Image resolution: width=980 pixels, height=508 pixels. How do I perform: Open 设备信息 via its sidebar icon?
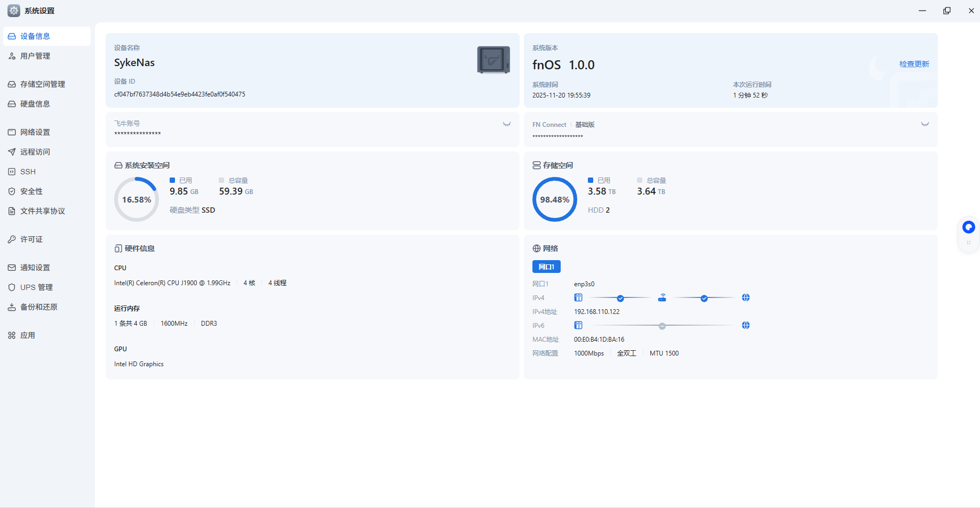coord(12,36)
